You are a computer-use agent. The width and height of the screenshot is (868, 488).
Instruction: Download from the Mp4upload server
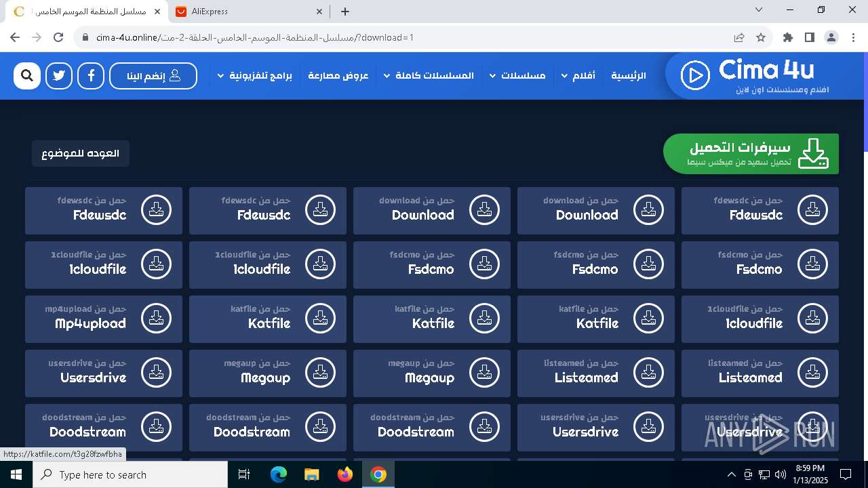(x=104, y=319)
